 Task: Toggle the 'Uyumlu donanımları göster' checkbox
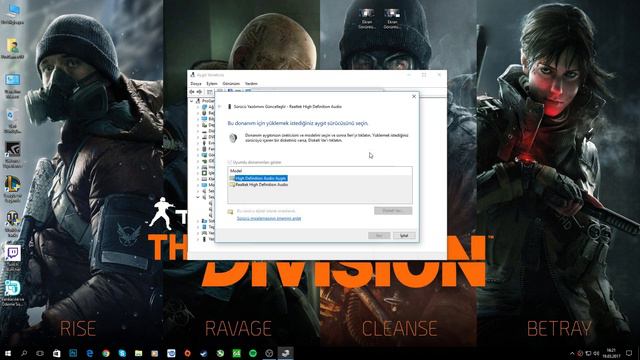tap(230, 162)
